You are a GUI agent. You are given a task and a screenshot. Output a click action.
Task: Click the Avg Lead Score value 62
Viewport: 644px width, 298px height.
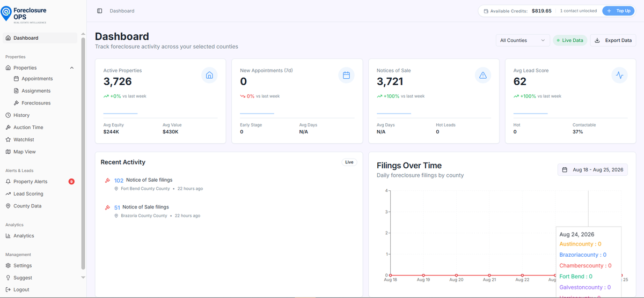[x=520, y=81]
